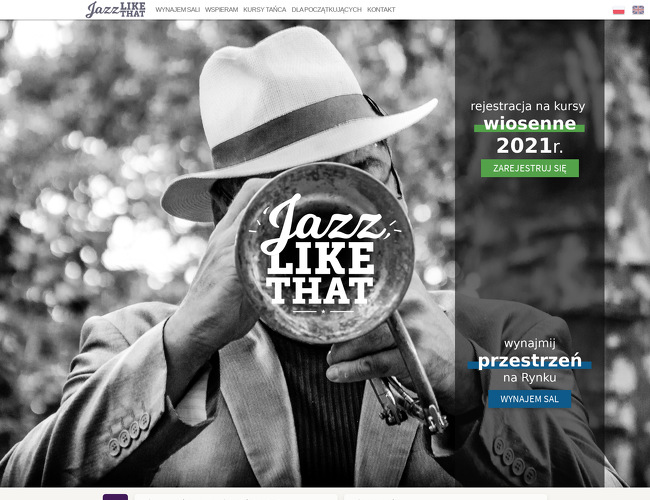Image resolution: width=650 pixels, height=500 pixels.
Task: Go to the KURSY TAŃCA page
Action: tap(264, 10)
